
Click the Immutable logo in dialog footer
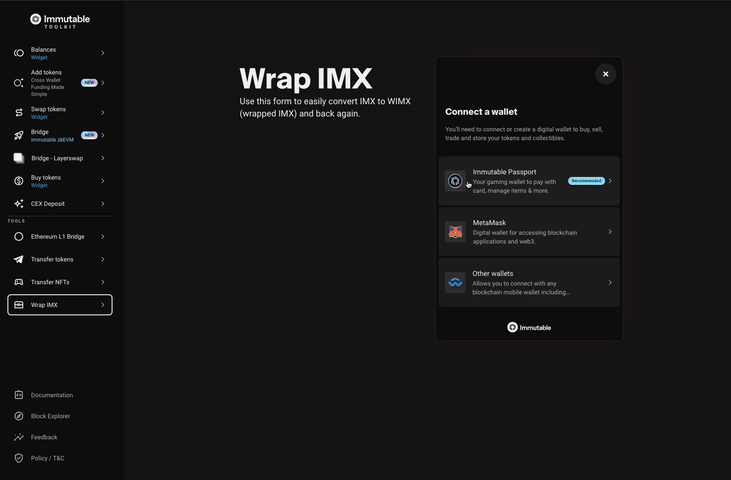(529, 328)
